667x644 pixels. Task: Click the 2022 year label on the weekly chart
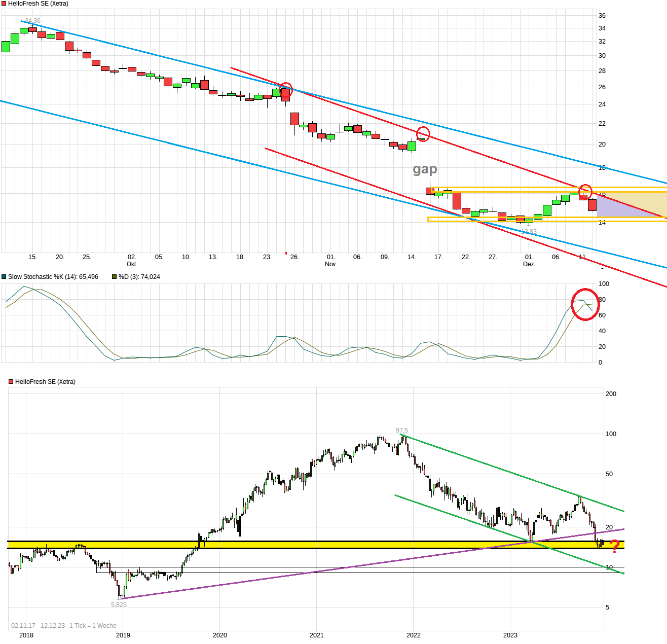coord(414,635)
